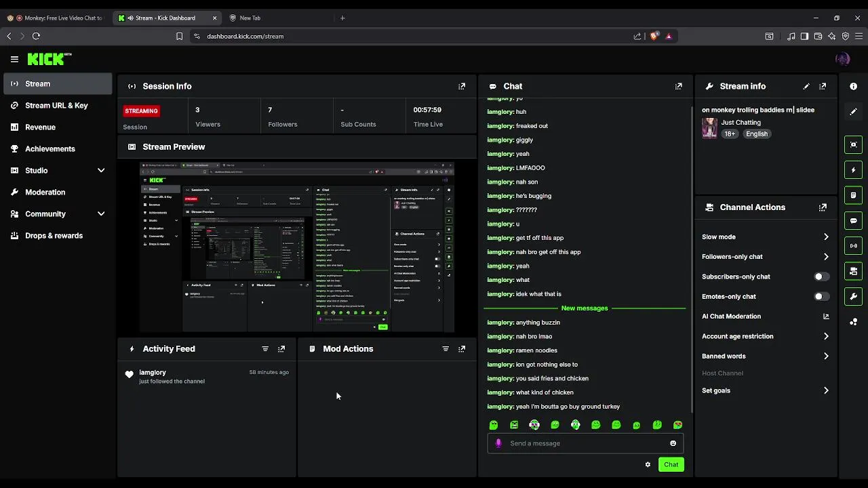The image size is (868, 488).
Task: Reload the page with the refresh button
Action: click(x=36, y=36)
